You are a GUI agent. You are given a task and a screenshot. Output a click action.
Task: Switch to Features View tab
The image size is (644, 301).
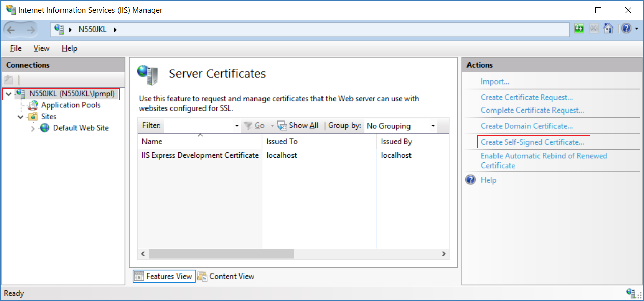tap(163, 276)
